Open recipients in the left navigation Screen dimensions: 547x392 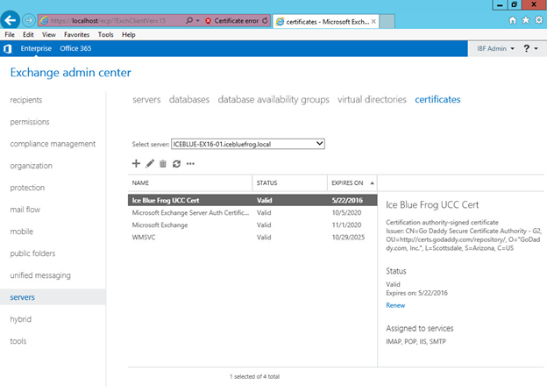[26, 100]
